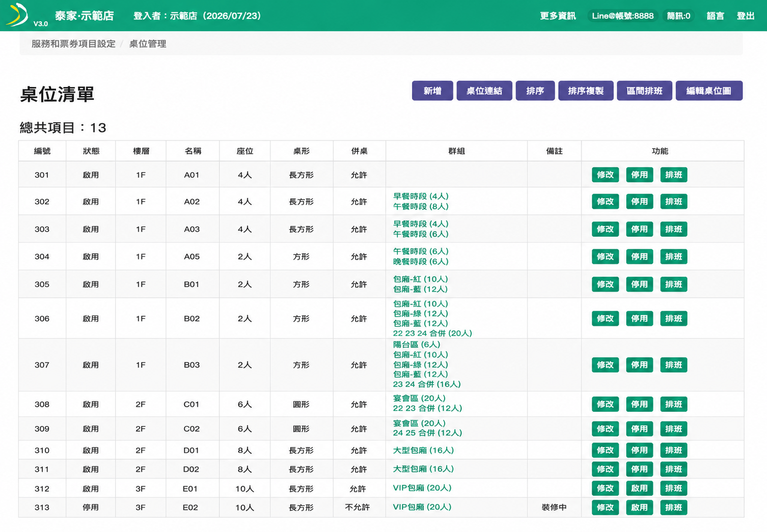Viewport: 767px width, 532px height.
Task: Open the 簡訊:0 badge
Action: click(678, 16)
